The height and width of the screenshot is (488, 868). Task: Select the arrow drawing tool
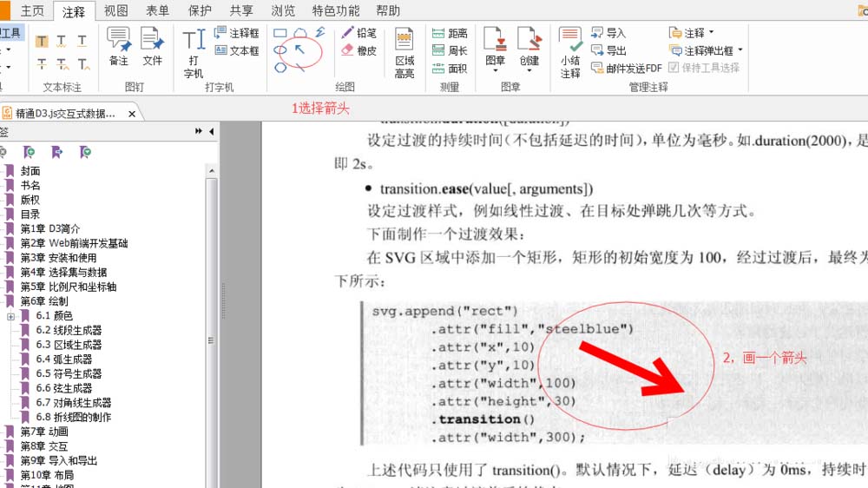pos(300,49)
